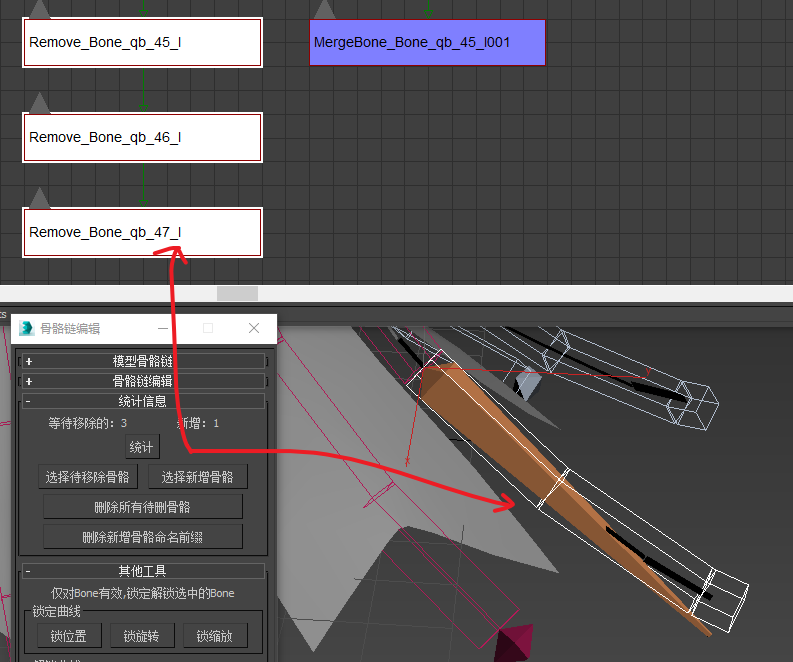Toggle the 锁旋转 lock button

point(142,636)
